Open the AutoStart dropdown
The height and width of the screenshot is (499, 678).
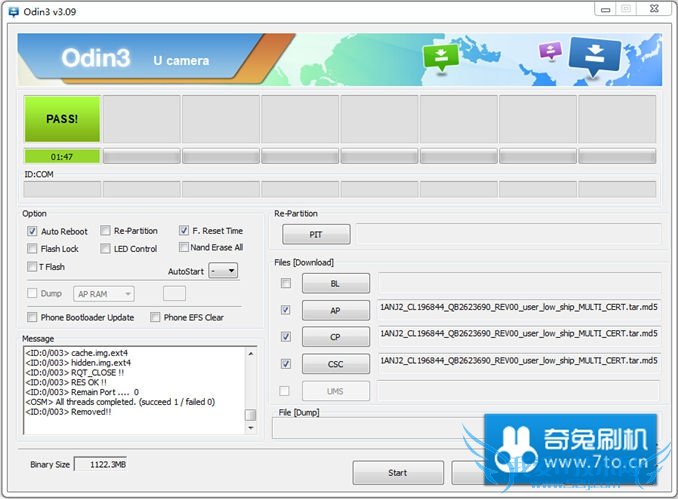tap(223, 271)
